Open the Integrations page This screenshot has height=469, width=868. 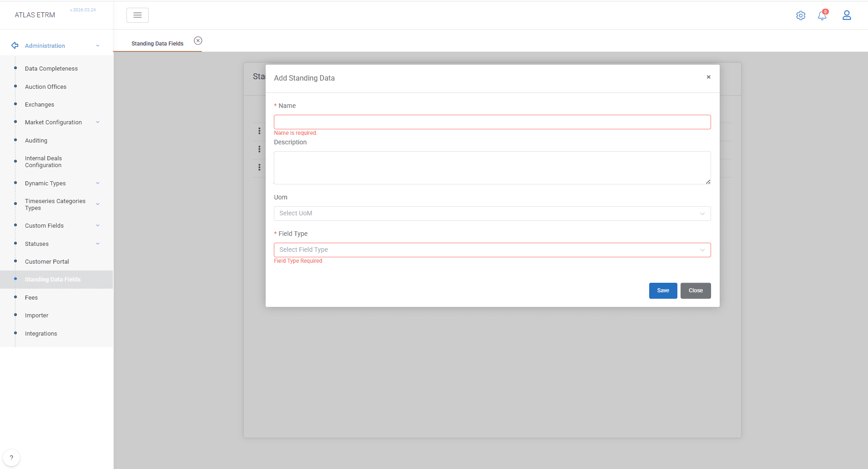[x=41, y=334]
